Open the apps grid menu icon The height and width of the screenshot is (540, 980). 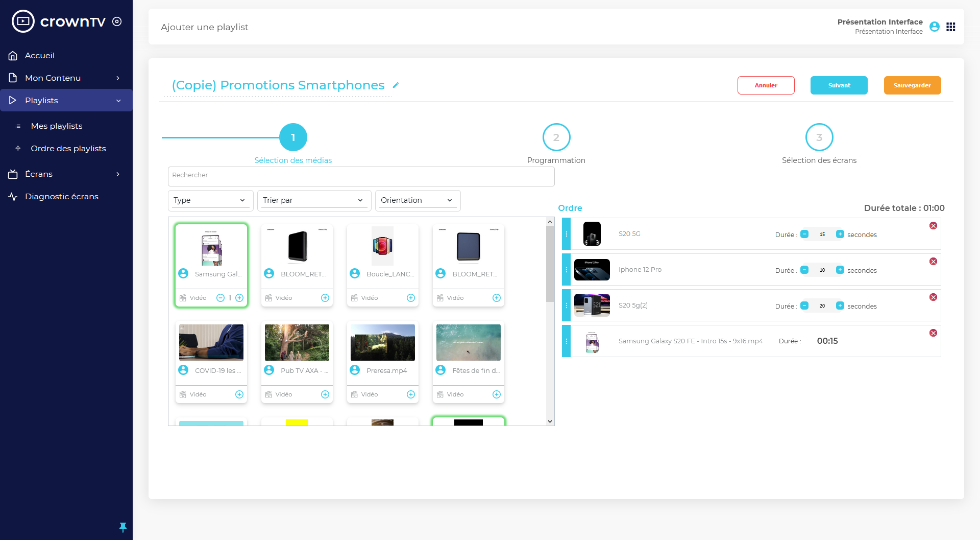click(x=950, y=27)
